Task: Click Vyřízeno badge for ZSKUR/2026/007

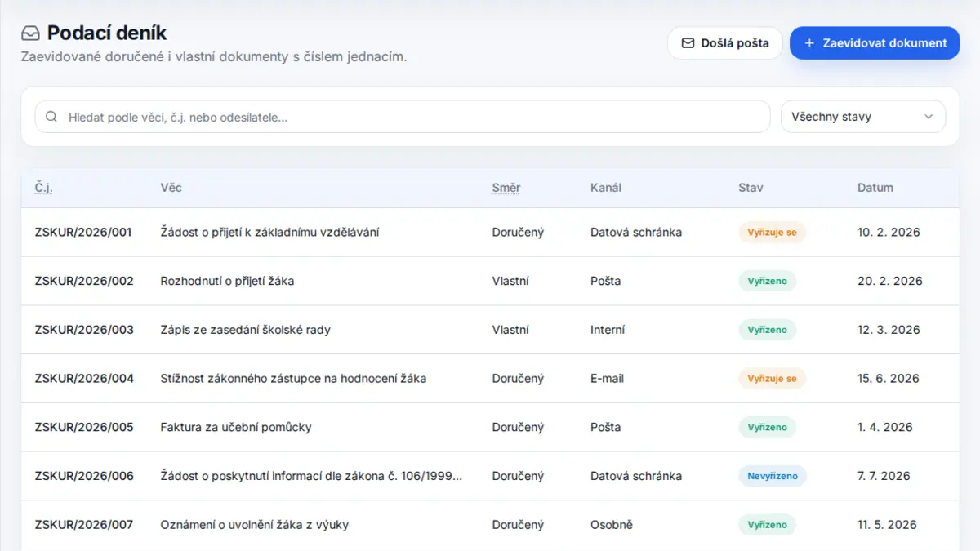Action: pyautogui.click(x=767, y=524)
